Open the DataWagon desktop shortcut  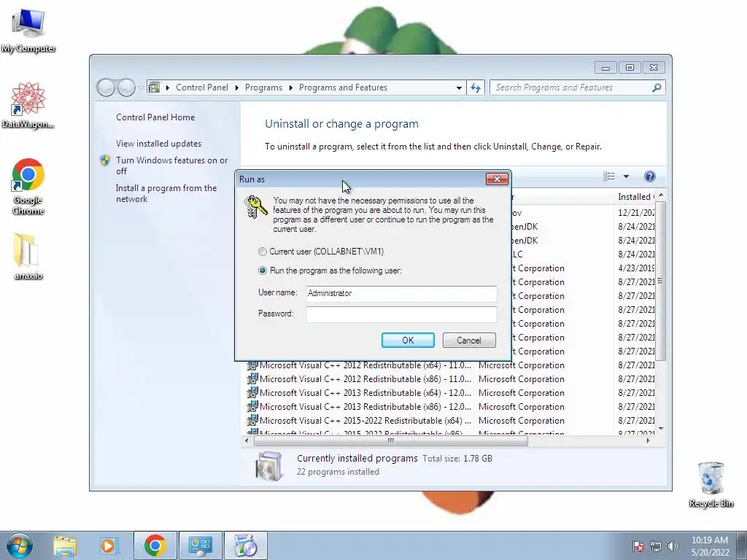point(28,104)
